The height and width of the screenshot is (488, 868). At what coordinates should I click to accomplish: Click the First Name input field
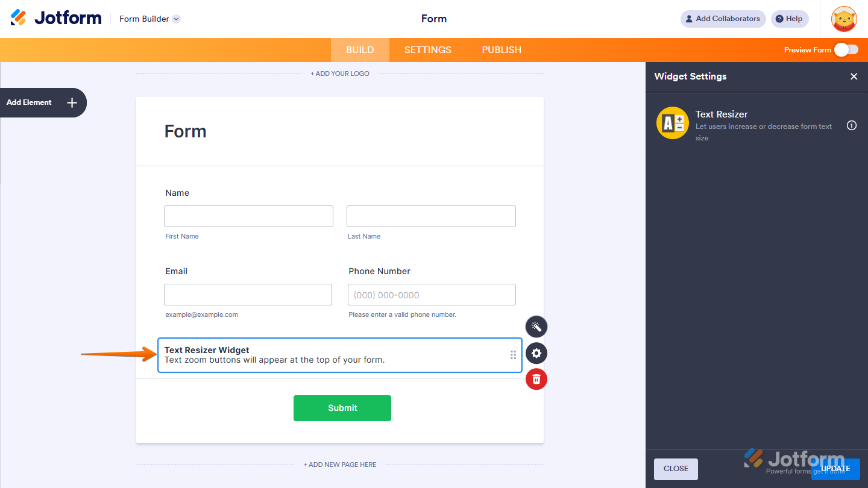pyautogui.click(x=248, y=216)
